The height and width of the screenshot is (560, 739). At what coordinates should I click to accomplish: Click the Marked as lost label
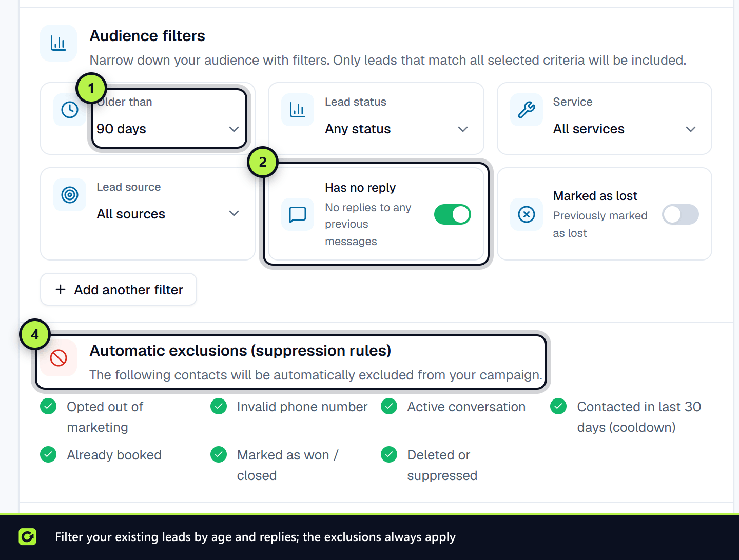(x=595, y=196)
